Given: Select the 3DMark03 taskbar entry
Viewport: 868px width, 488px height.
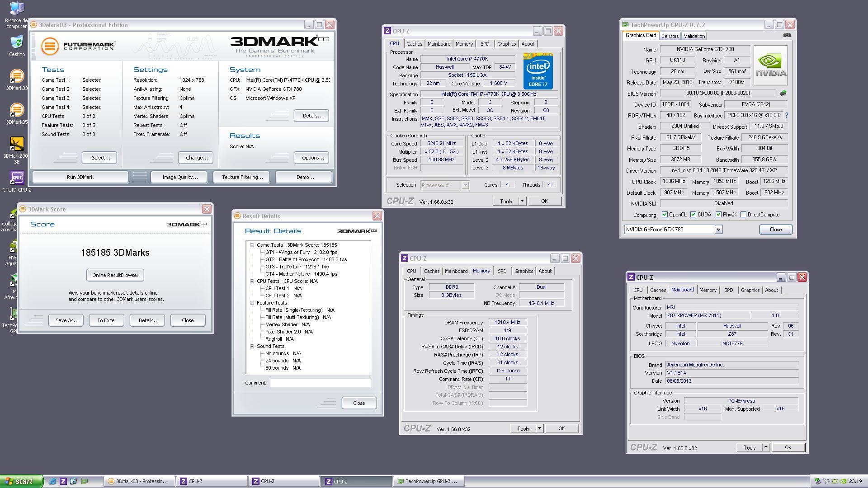Looking at the screenshot, I should tap(139, 481).
